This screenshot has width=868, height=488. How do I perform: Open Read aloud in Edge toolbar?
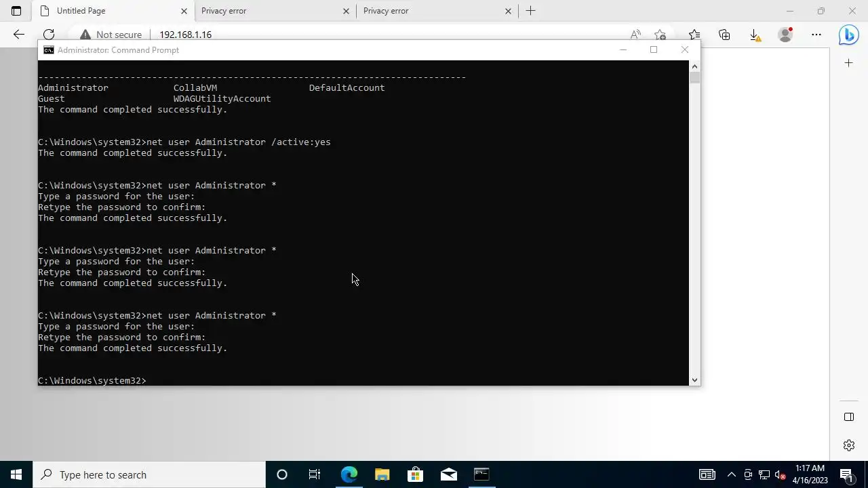635,35
